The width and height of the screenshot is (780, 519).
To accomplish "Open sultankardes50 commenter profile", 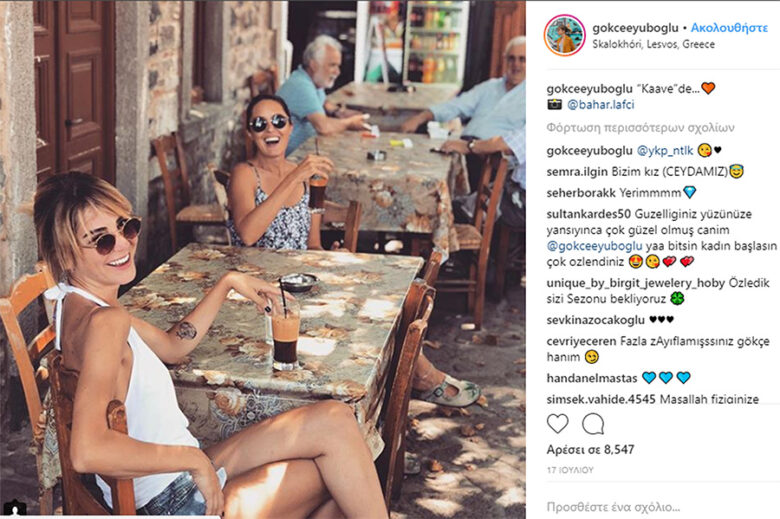I will click(x=588, y=214).
